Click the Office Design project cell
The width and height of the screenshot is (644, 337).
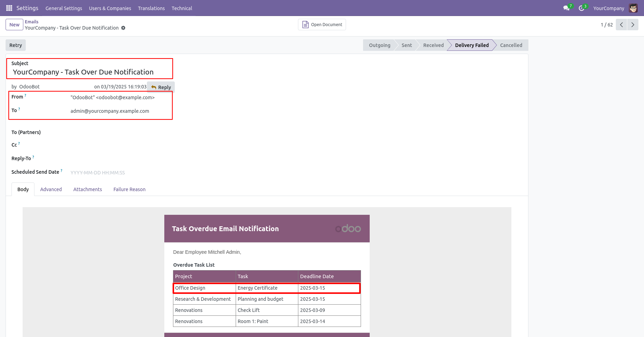click(x=204, y=288)
